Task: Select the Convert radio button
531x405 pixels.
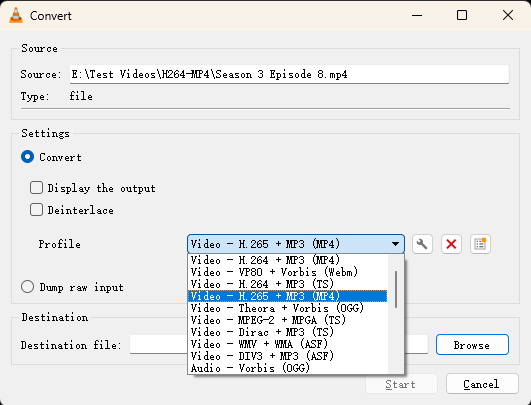Action: pos(27,157)
